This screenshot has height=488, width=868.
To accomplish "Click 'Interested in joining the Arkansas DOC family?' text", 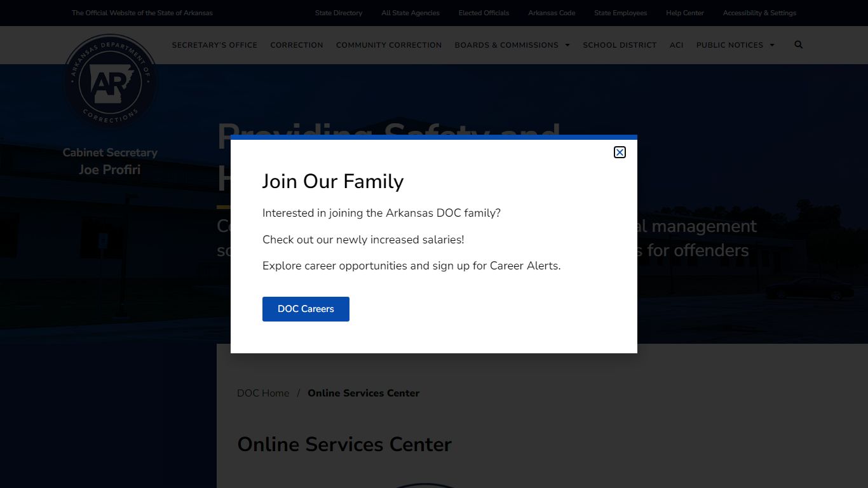I will point(381,213).
